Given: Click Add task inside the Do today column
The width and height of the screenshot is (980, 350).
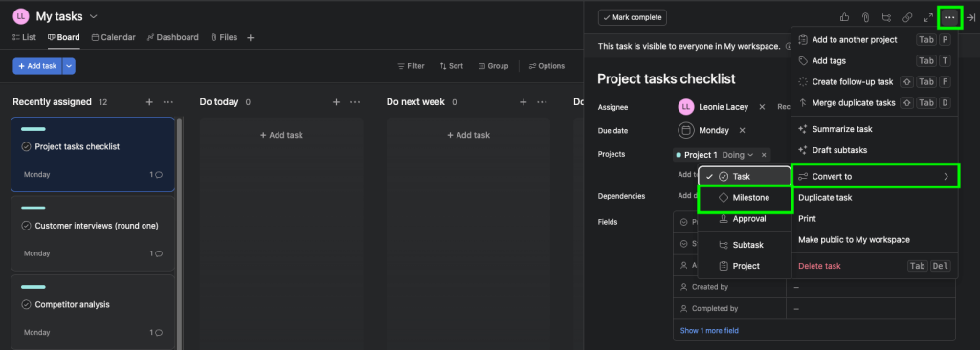Looking at the screenshot, I should [x=281, y=135].
